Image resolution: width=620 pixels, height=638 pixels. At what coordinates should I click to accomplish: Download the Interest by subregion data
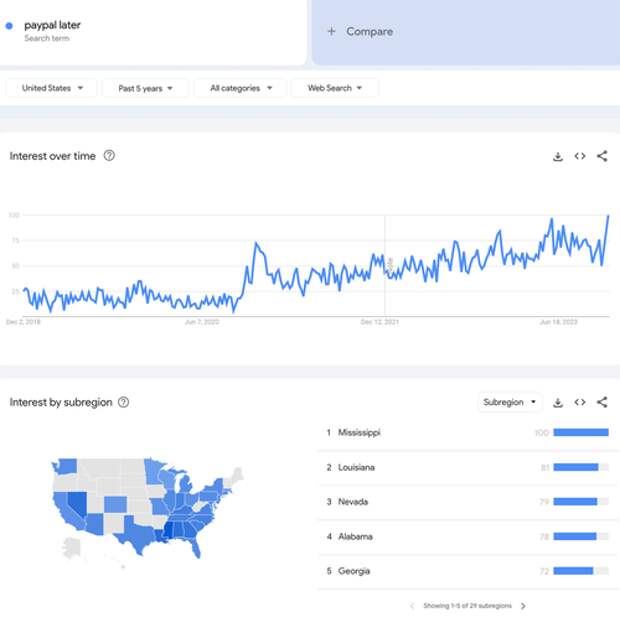(558, 402)
